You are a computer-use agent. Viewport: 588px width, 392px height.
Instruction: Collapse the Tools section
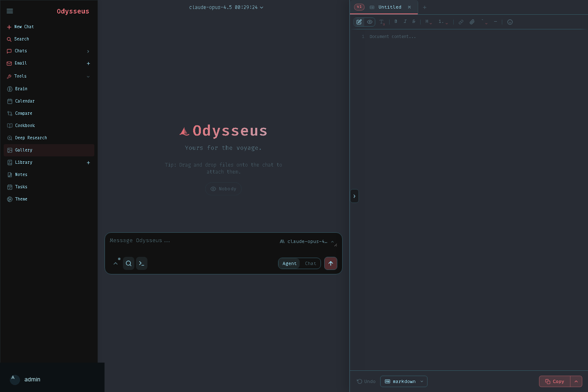(49, 76)
